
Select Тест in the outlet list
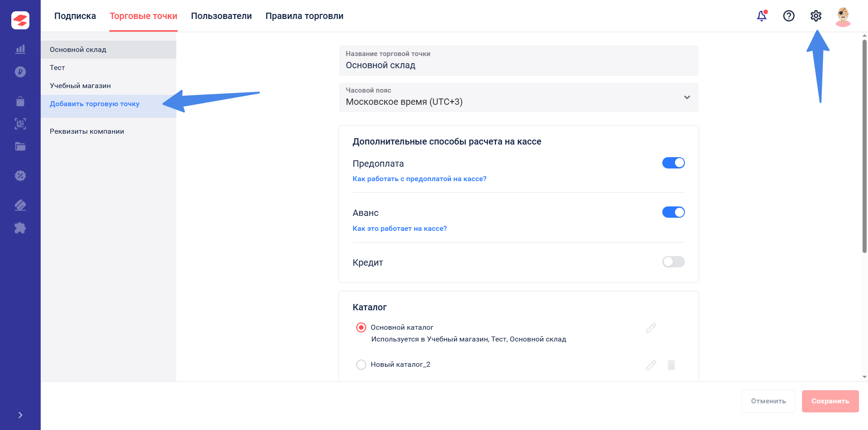point(108,68)
